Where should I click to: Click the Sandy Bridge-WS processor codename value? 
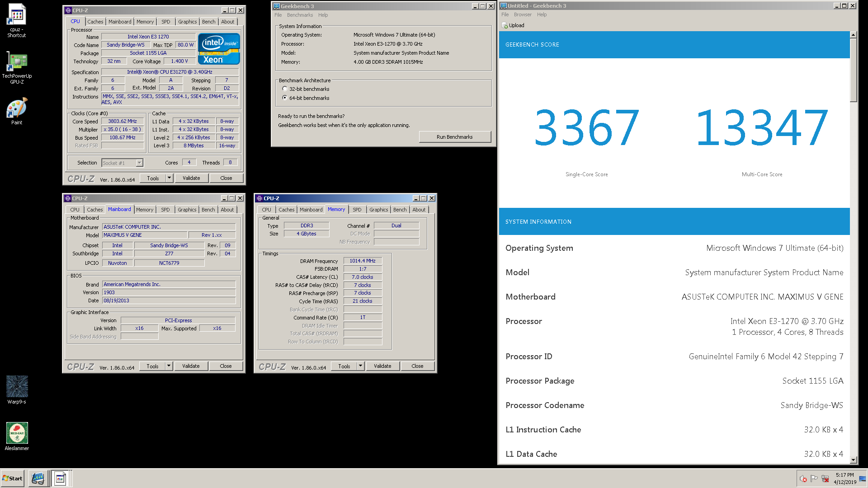pyautogui.click(x=811, y=405)
